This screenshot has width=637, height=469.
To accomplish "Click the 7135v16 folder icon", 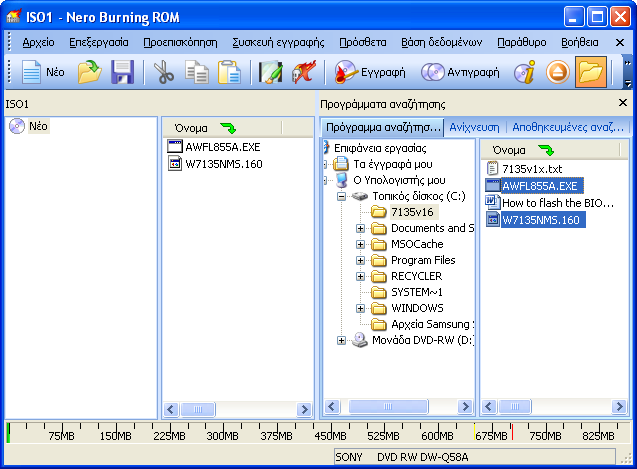I will (379, 212).
